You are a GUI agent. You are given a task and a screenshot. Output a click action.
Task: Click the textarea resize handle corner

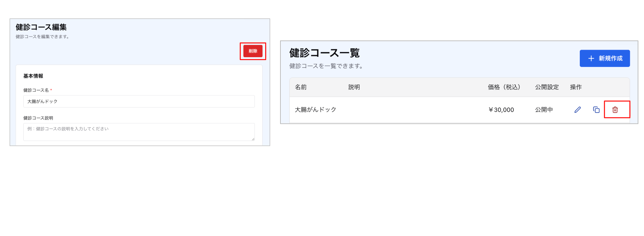point(253,139)
